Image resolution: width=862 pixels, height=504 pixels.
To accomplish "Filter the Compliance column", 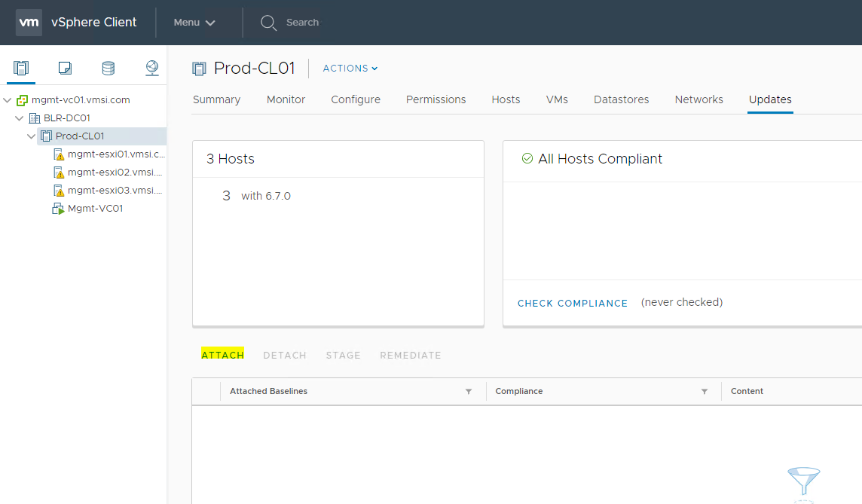I will tap(705, 391).
